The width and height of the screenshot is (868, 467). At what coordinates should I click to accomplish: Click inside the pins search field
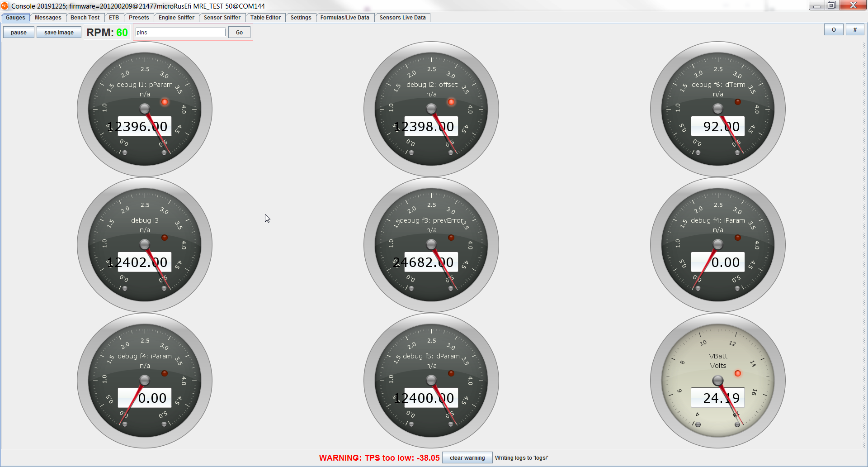[179, 32]
